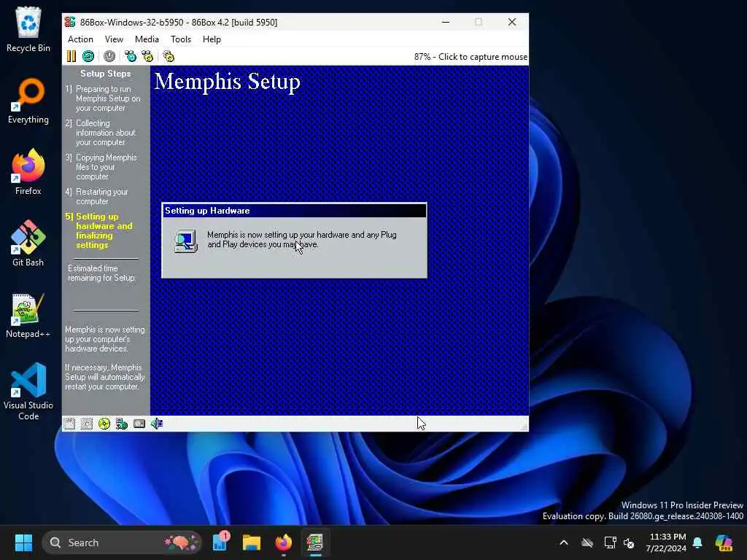Click setup step 3 Copying Memphis files
The height and width of the screenshot is (560, 747).
click(x=101, y=167)
